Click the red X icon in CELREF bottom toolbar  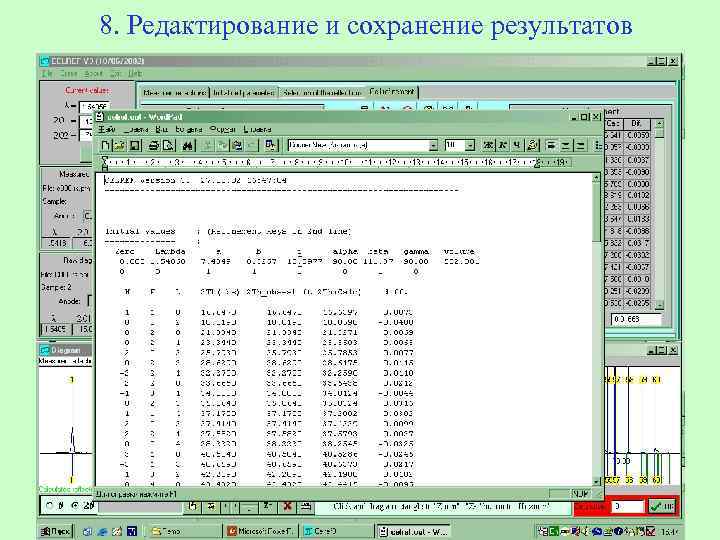coord(287,506)
